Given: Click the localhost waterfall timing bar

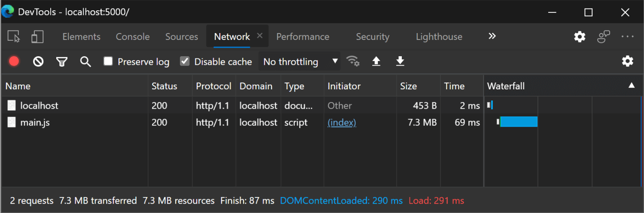Looking at the screenshot, I should pyautogui.click(x=490, y=105).
